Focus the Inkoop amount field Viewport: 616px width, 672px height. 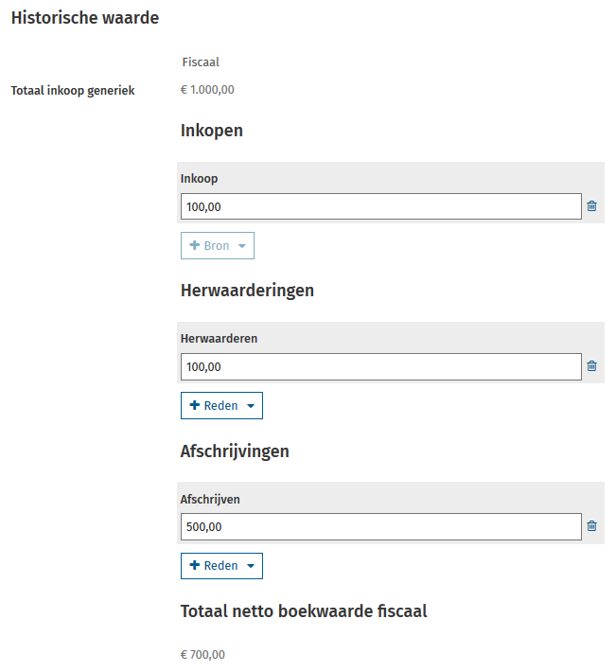(380, 206)
